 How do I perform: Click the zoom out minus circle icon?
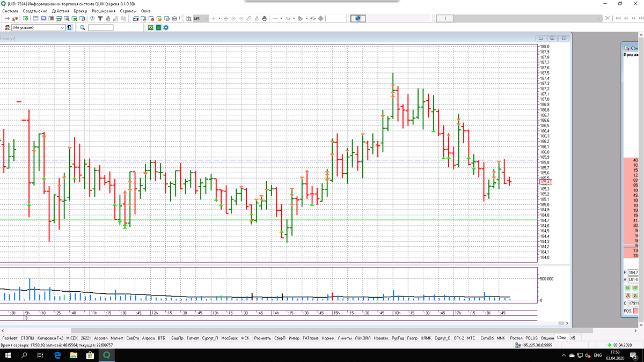241,18
